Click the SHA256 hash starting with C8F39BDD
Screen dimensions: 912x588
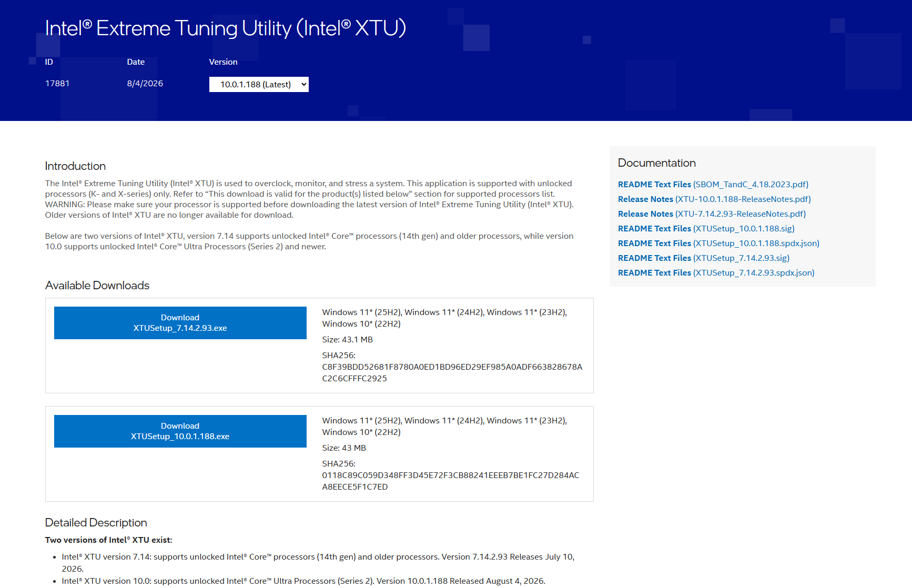tap(452, 373)
